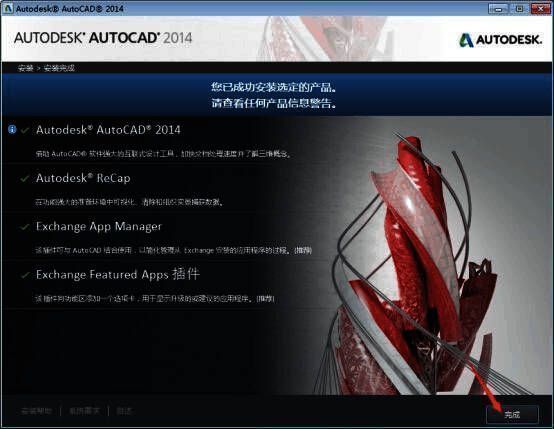Viewport: 554px width, 429px height.
Task: Click the description under Autodesk AutoCAD 2014
Action: (163, 154)
